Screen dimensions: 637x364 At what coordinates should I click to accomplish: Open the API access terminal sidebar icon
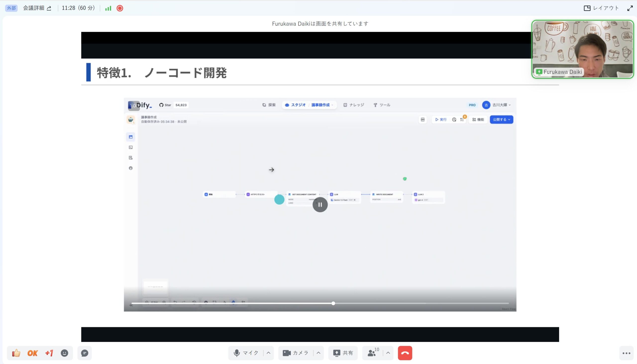(x=131, y=147)
